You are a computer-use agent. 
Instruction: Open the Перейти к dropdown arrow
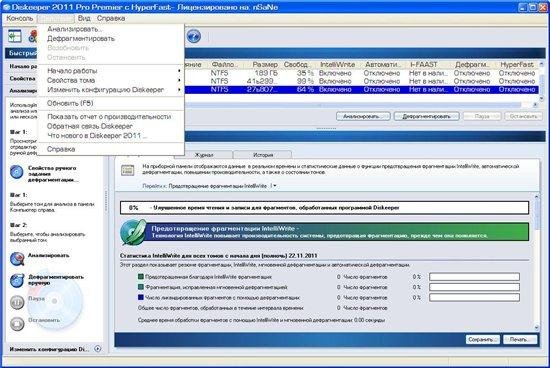tap(275, 186)
